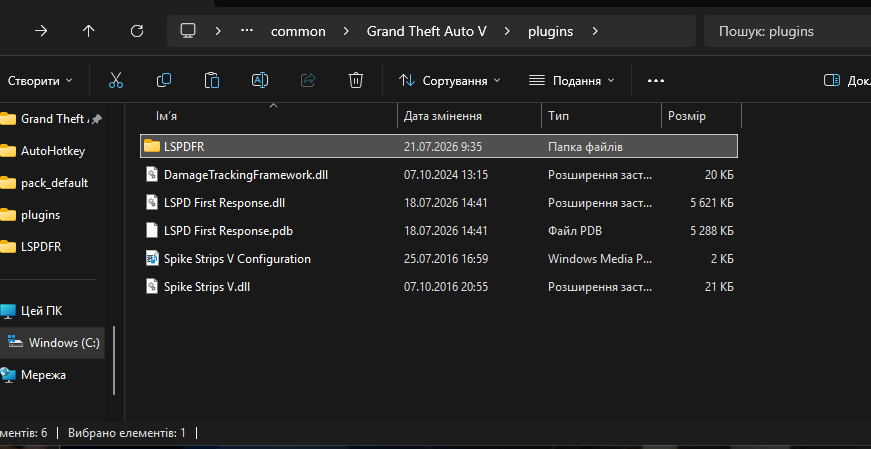Select Spike Strips V Configuration file
This screenshot has width=871, height=449.
(x=439, y=259)
